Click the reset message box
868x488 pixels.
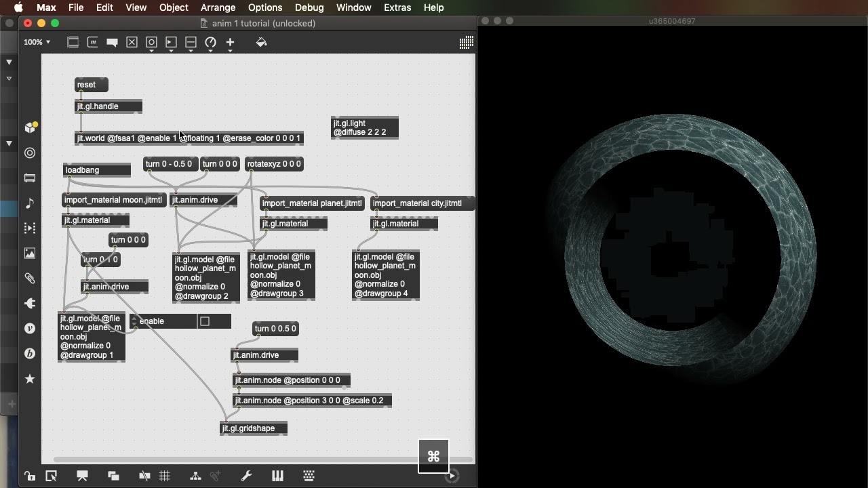(x=91, y=85)
